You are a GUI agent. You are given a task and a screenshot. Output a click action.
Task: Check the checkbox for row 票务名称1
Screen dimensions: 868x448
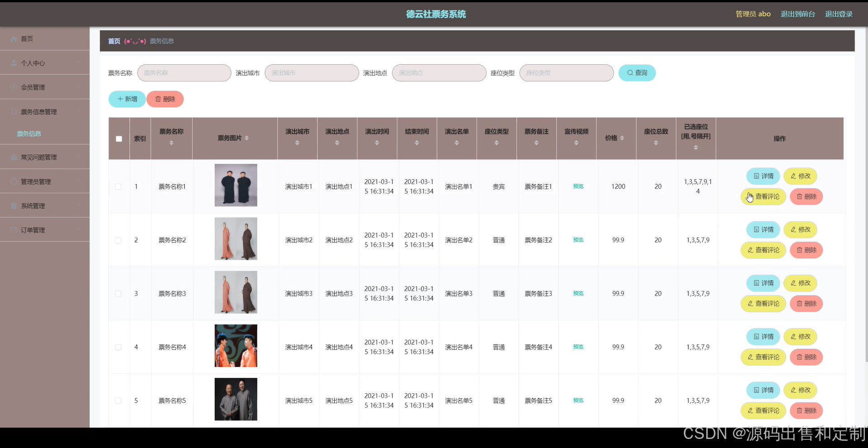118,186
